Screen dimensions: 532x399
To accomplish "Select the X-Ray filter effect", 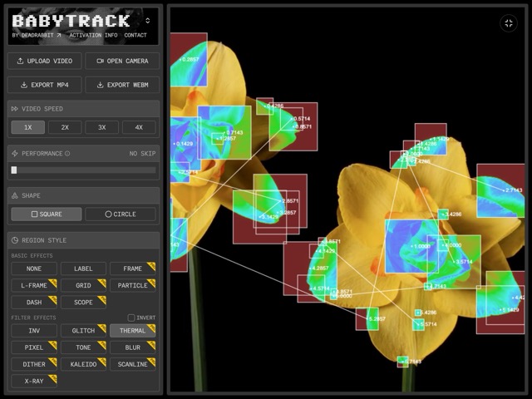I will tap(34, 381).
